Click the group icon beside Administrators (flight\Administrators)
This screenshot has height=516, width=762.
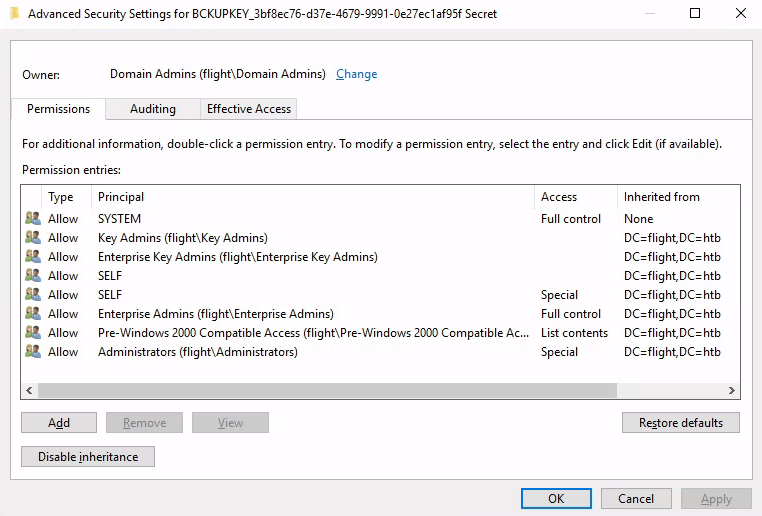pyautogui.click(x=33, y=351)
